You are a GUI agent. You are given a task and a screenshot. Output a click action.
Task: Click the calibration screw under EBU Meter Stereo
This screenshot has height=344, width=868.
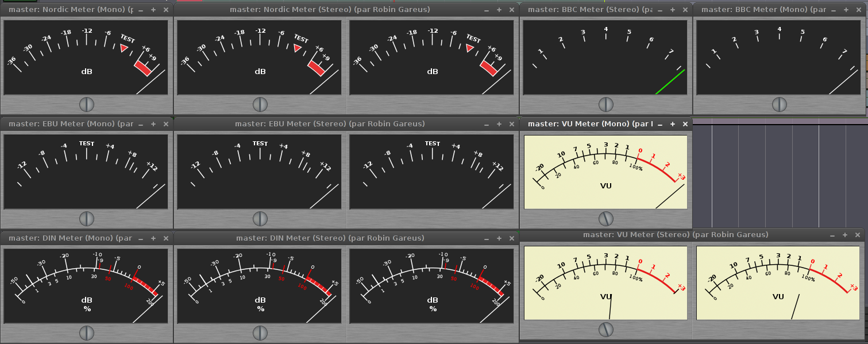[260, 218]
